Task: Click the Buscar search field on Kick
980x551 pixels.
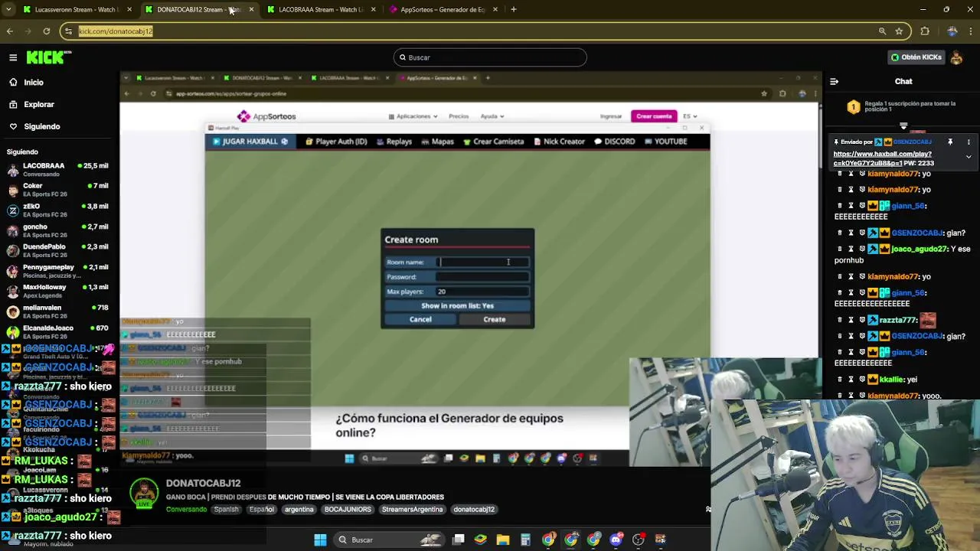Action: 490,57
